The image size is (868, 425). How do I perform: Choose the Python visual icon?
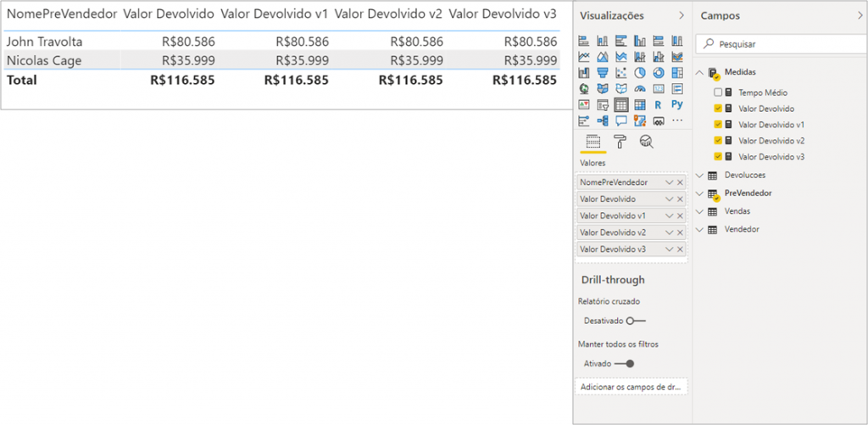point(676,104)
